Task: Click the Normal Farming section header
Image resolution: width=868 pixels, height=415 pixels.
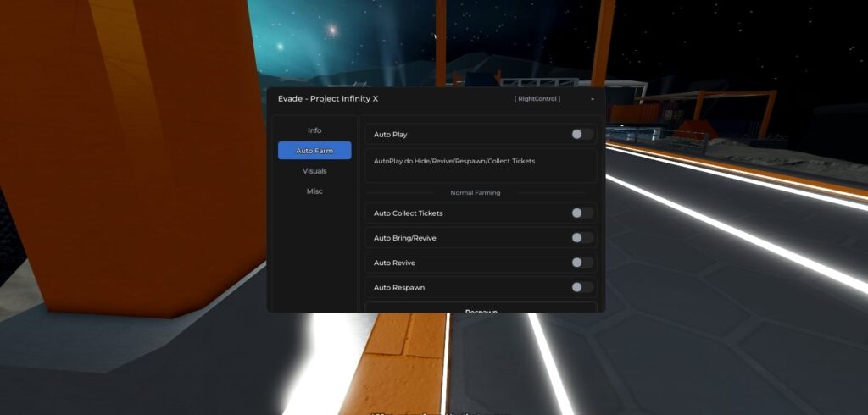Action: (475, 192)
